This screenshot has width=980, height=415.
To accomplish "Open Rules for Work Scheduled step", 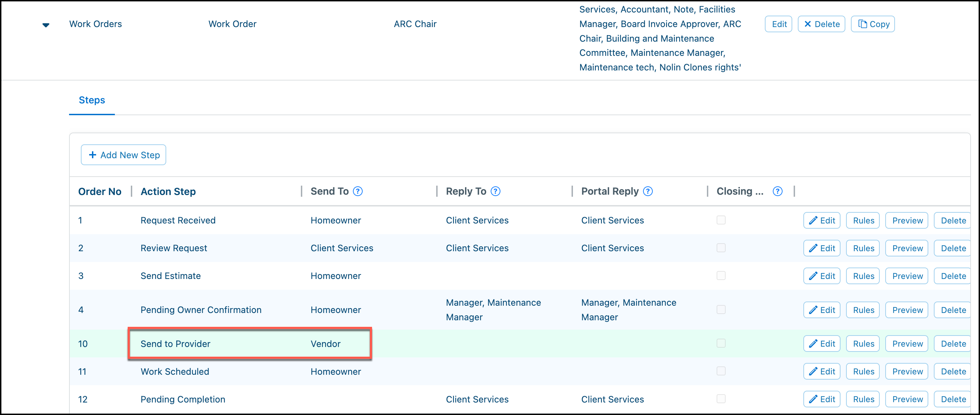I will [863, 371].
